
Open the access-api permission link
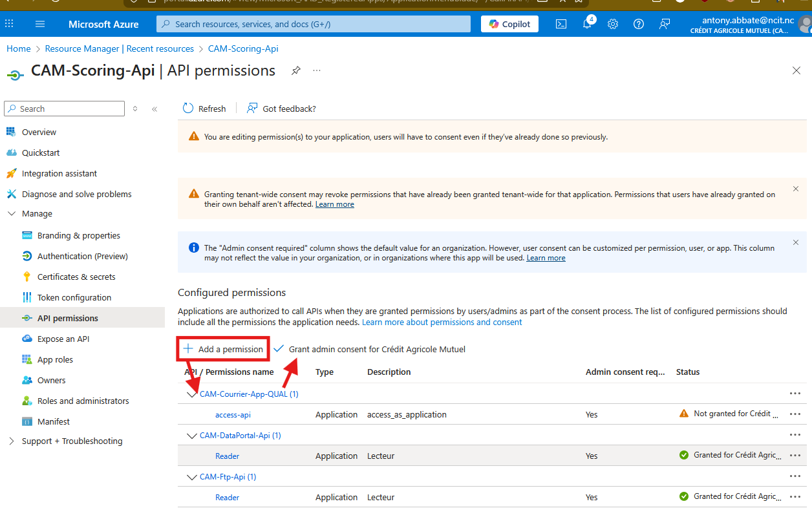(233, 415)
